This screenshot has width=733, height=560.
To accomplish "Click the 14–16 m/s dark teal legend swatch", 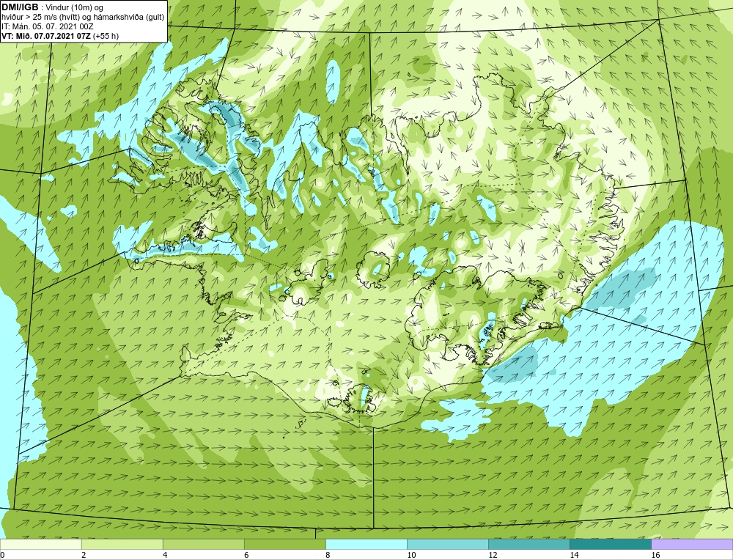I will (610, 544).
